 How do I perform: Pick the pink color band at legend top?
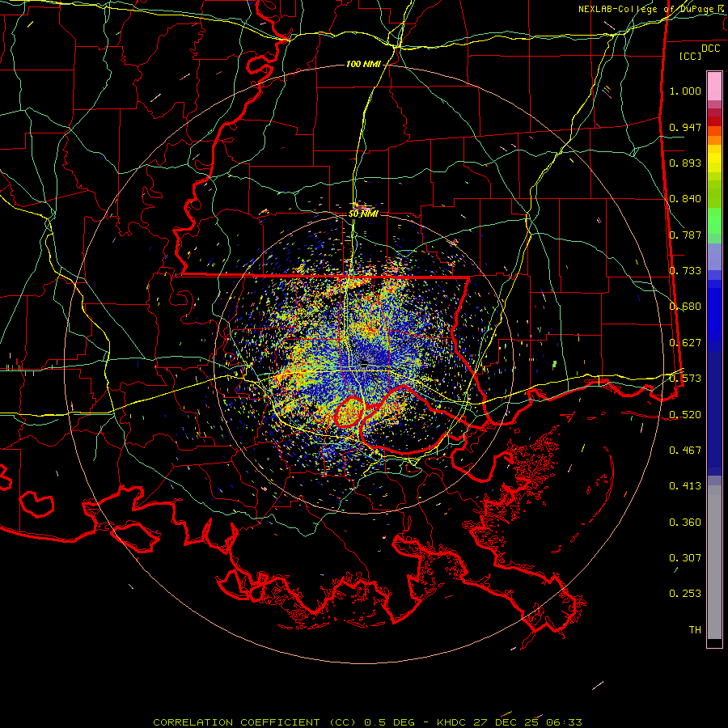coord(714,86)
